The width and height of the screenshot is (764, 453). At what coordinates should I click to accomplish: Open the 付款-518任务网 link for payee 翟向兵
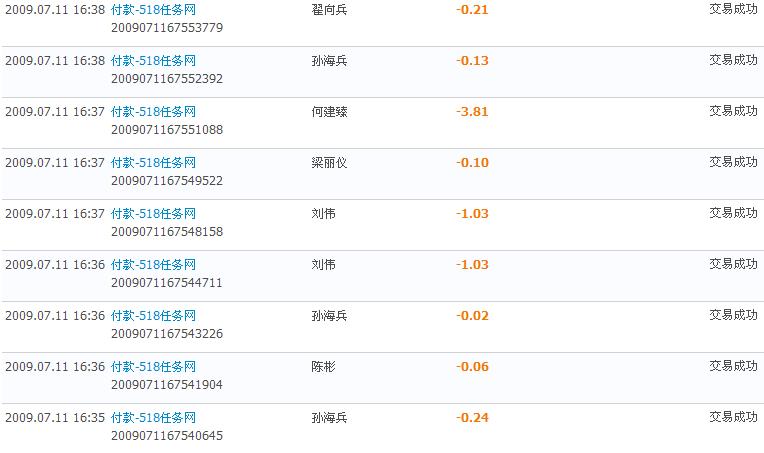click(x=153, y=10)
